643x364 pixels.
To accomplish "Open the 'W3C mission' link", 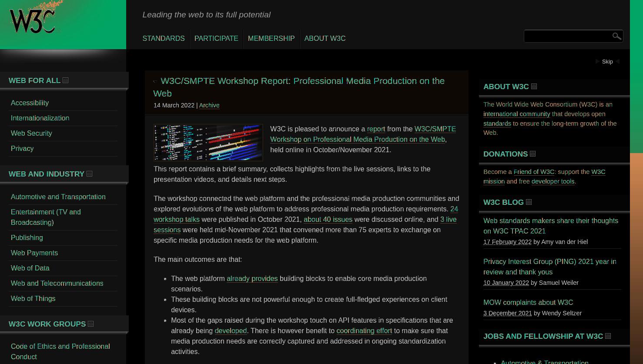I will point(544,177).
